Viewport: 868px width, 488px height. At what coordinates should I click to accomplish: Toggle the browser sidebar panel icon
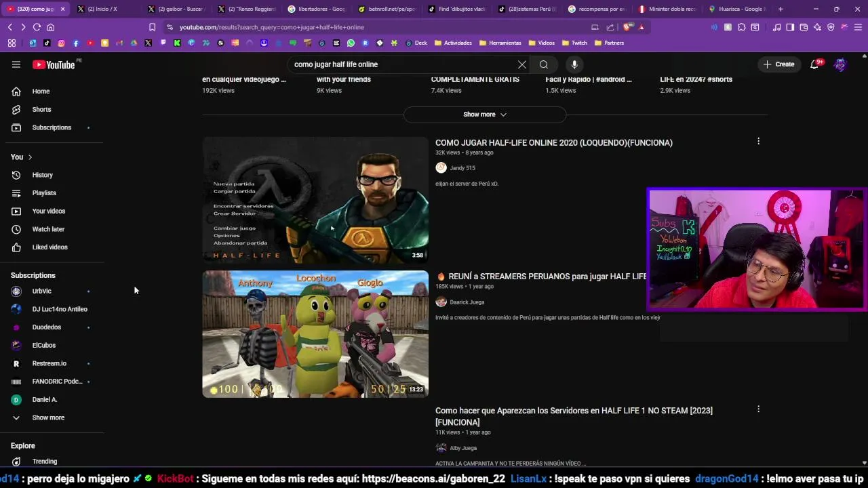point(790,27)
